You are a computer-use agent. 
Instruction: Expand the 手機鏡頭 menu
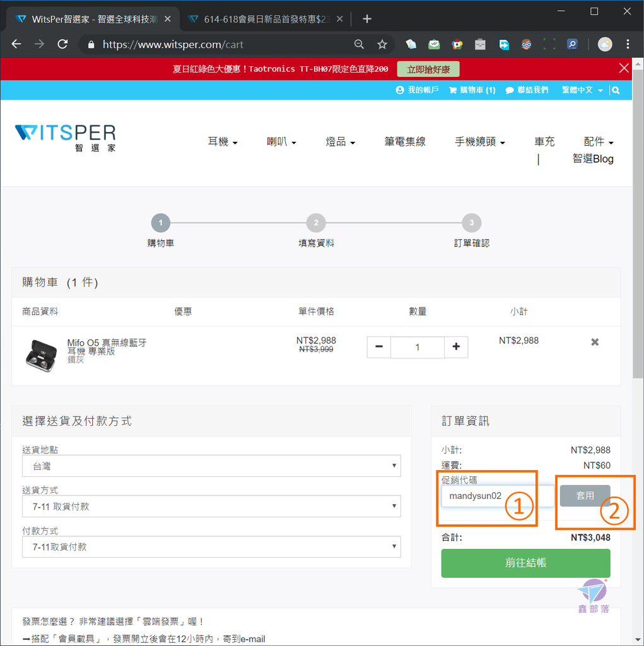[480, 142]
